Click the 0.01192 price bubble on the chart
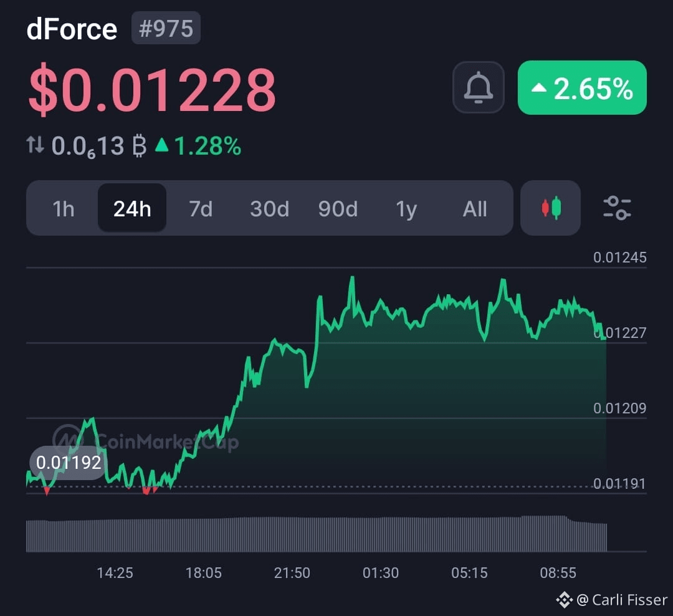Image resolution: width=673 pixels, height=616 pixels. [68, 463]
